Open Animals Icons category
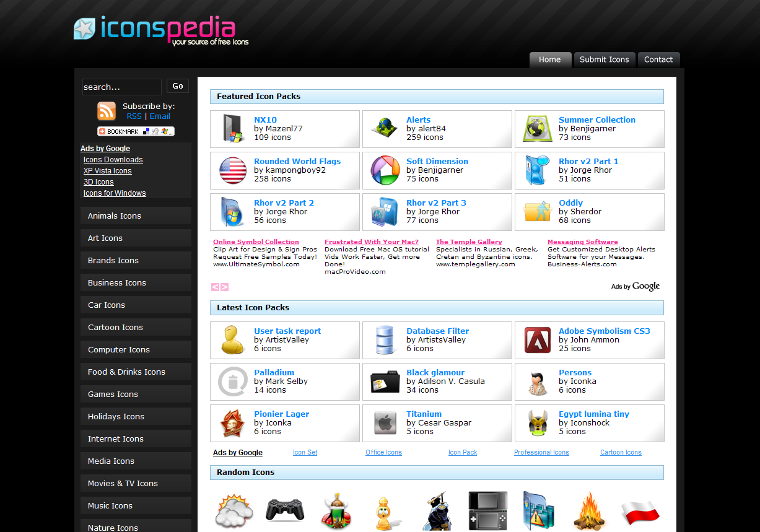Viewport: 760px width, 532px height. tap(136, 216)
